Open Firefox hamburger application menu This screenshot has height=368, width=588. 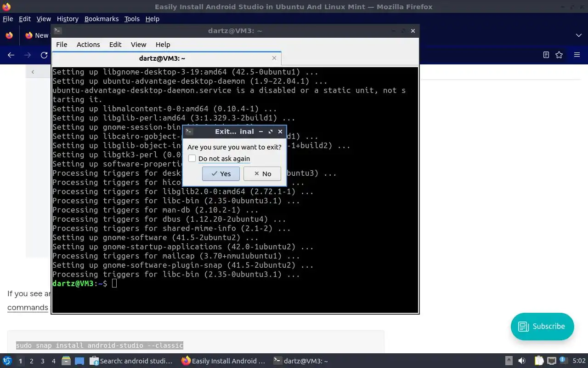577,55
